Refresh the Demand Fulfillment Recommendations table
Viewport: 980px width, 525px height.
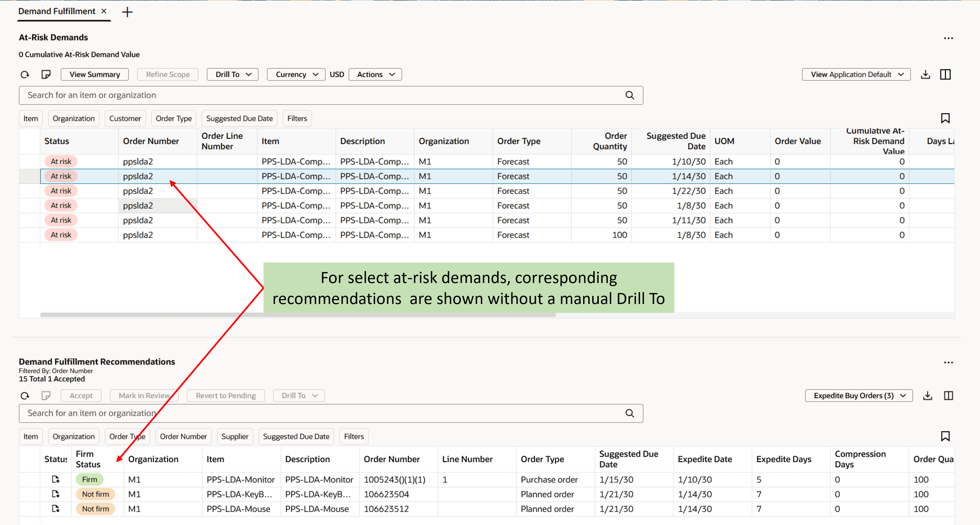tap(25, 396)
